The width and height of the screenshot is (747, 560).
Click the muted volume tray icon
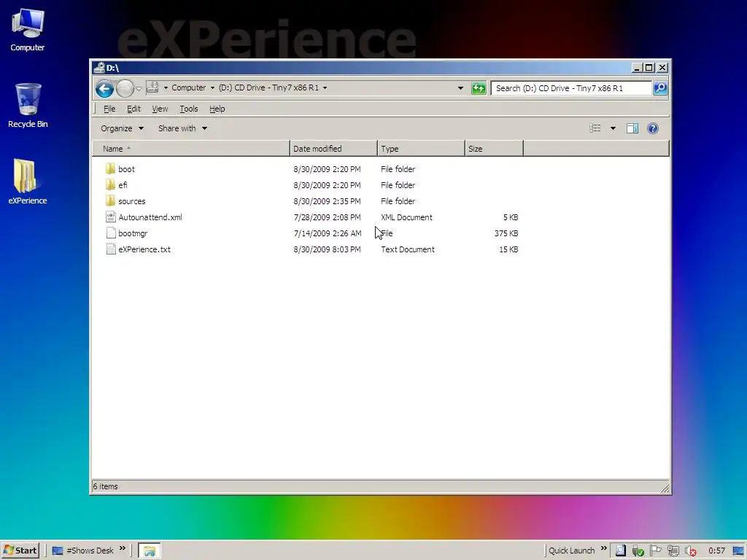(x=691, y=551)
